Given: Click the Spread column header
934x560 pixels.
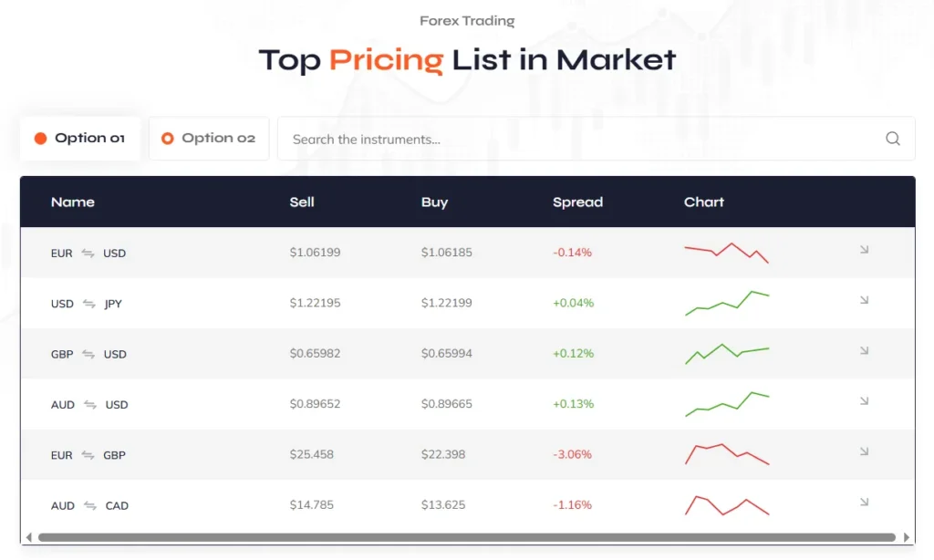Looking at the screenshot, I should click(577, 202).
